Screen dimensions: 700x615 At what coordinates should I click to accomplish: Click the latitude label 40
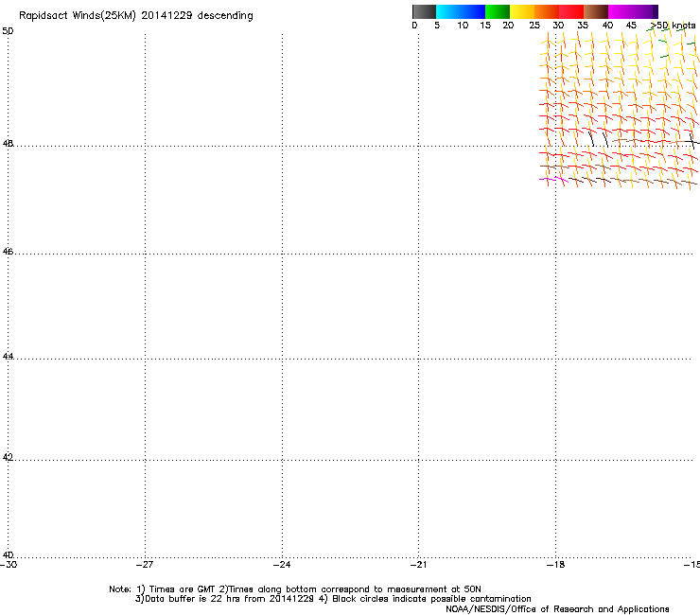click(8, 554)
